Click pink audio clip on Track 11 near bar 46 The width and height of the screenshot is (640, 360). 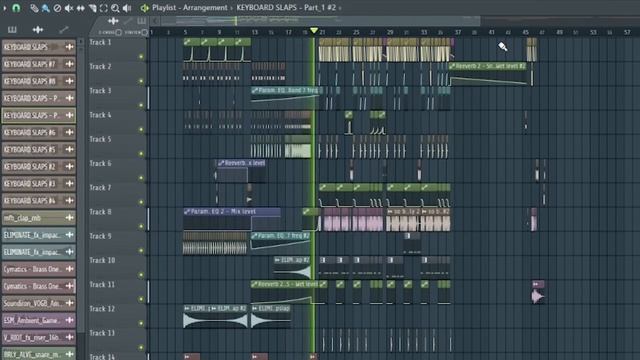(x=538, y=292)
